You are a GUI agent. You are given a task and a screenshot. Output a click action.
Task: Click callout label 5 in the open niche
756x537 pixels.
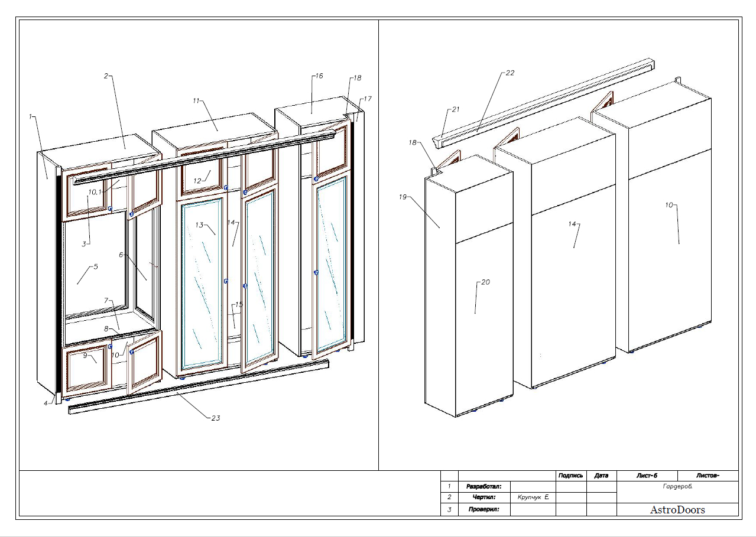96,266
